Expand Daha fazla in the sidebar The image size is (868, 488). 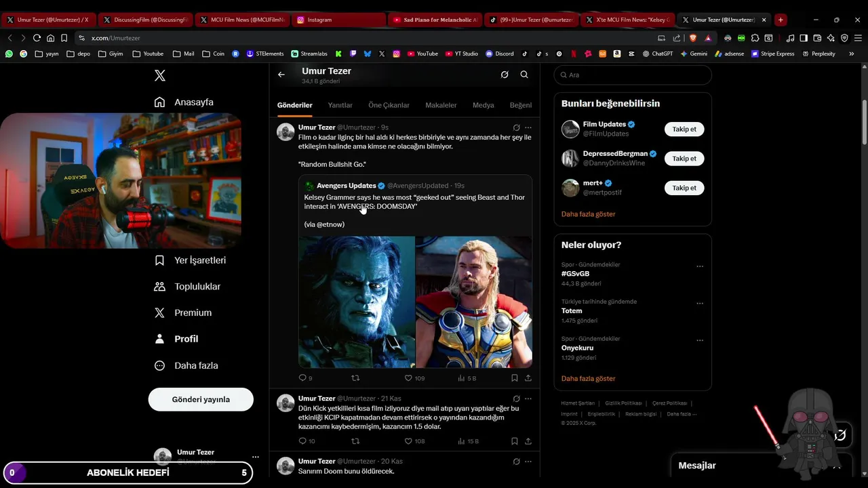coord(186,365)
